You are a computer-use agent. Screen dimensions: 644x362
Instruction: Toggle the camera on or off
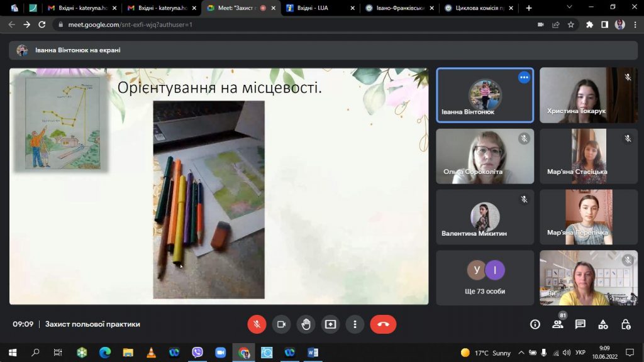(281, 324)
